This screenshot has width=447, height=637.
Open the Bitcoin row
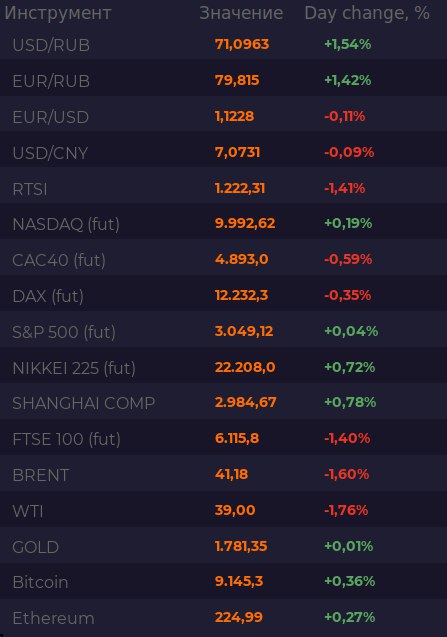tap(224, 582)
